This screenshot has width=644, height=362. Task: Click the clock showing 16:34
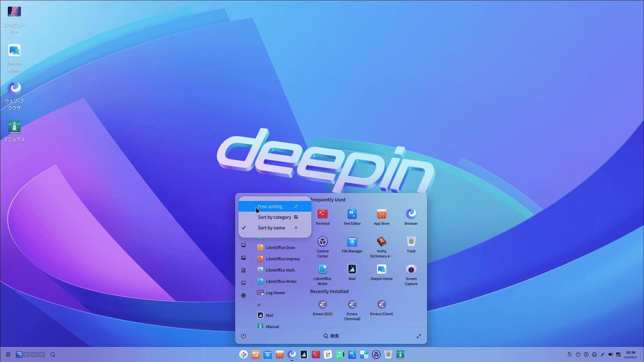[631, 354]
